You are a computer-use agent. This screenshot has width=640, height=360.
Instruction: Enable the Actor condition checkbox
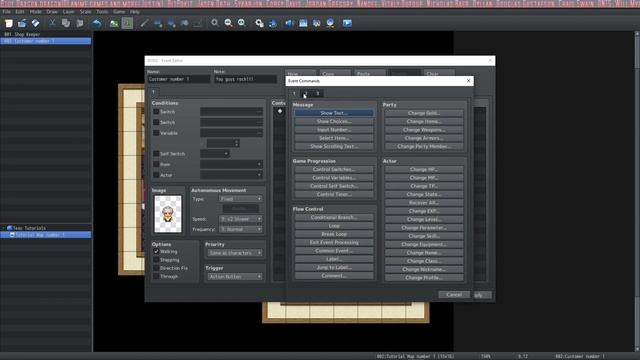click(156, 175)
